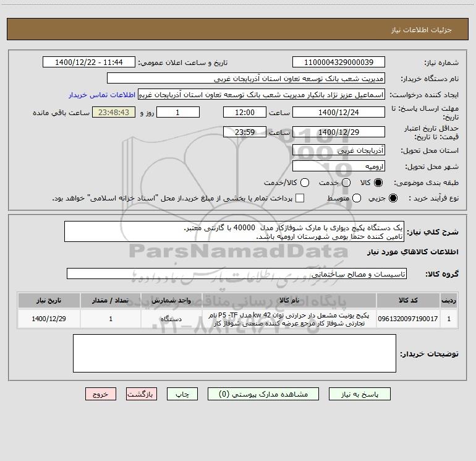Click the نام کالا column header
The image size is (476, 461).
(x=289, y=300)
